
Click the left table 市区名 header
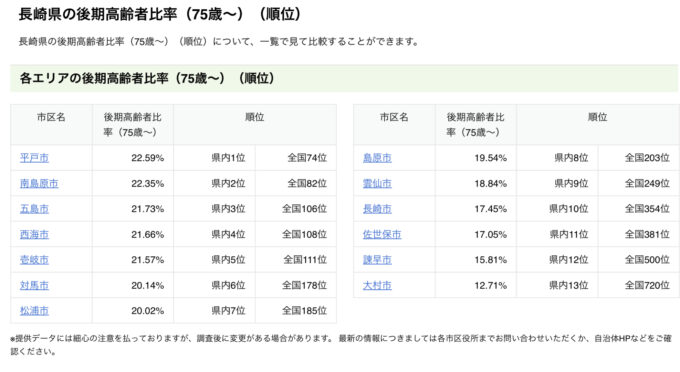pyautogui.click(x=51, y=124)
